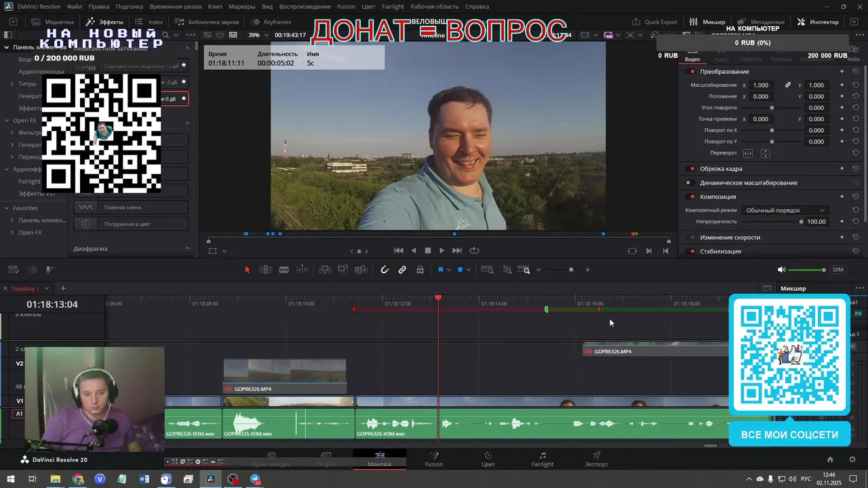Stop playback in the viewer
The height and width of the screenshot is (488, 868).
pos(428,251)
